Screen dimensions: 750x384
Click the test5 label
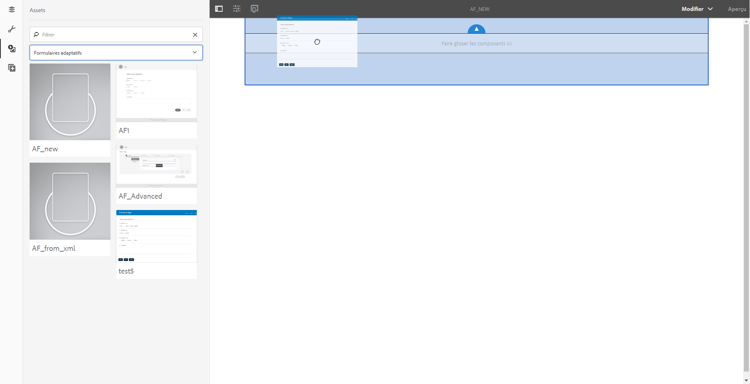click(126, 271)
